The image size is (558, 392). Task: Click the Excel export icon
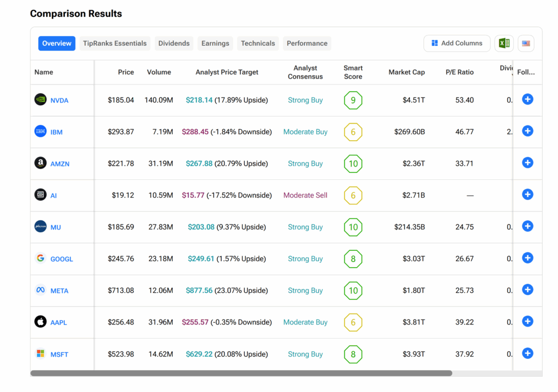tap(504, 43)
